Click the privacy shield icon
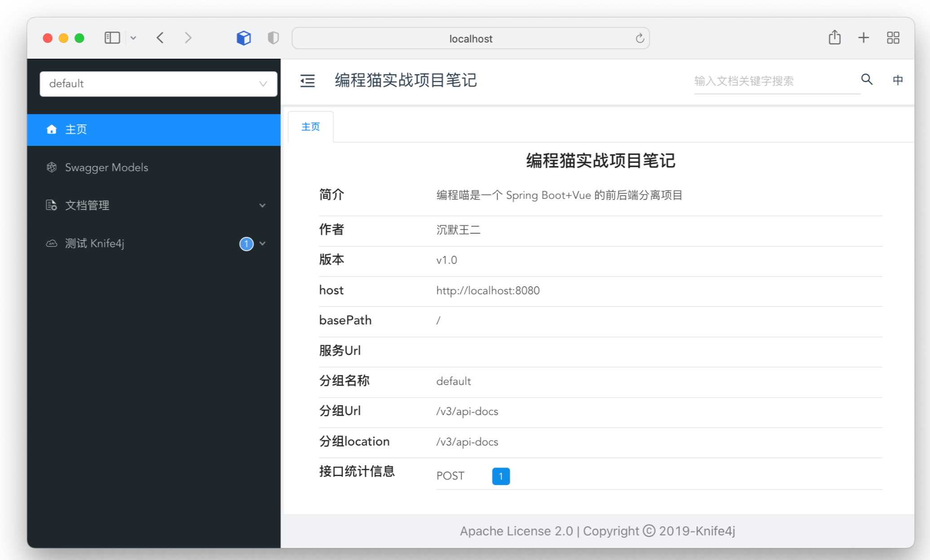 coord(273,38)
